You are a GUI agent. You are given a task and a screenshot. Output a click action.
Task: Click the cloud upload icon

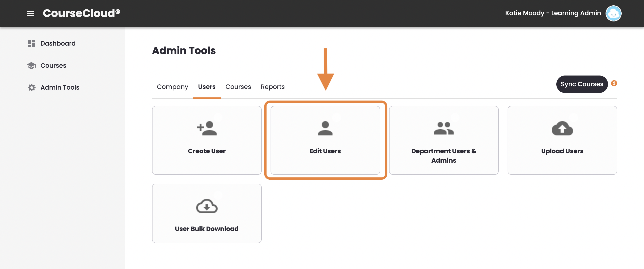[562, 128]
